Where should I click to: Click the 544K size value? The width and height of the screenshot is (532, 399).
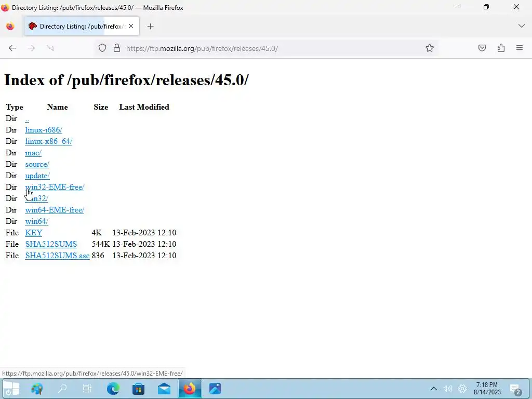coord(101,244)
